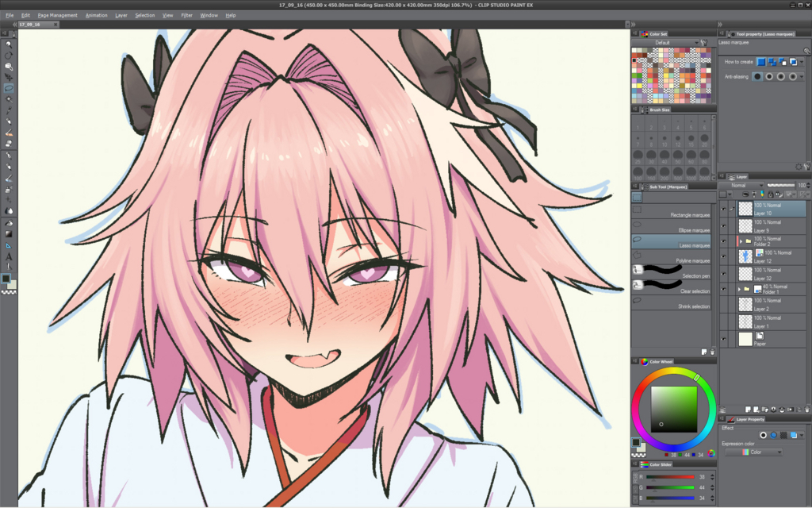812x508 pixels.
Task: Select the Fill bucket tool
Action: point(8,223)
